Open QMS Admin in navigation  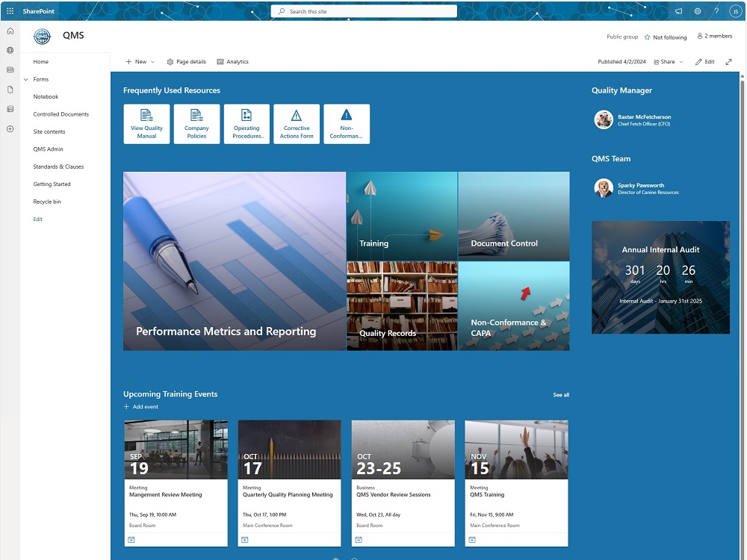click(48, 149)
